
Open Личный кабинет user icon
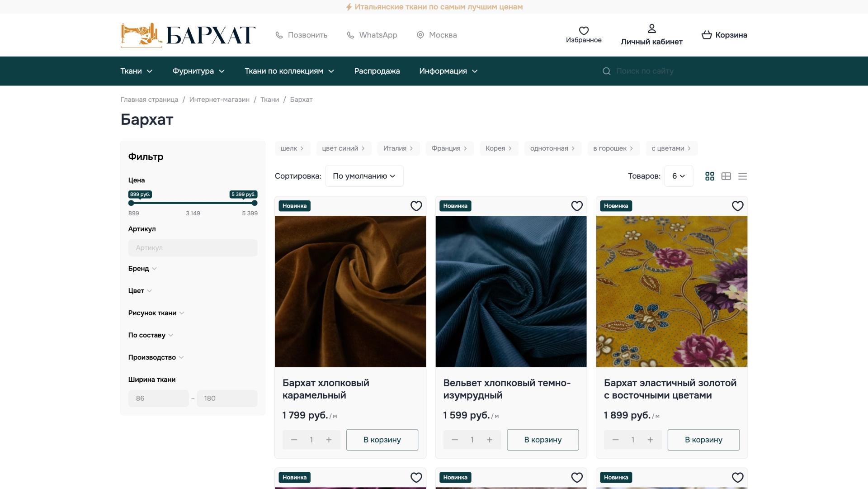tap(651, 29)
